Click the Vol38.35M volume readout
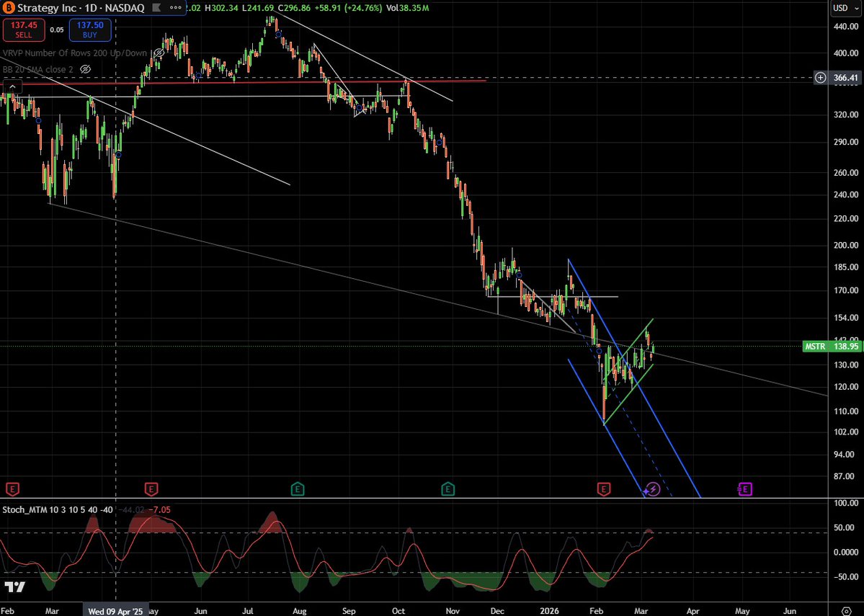864x616 pixels. click(407, 8)
